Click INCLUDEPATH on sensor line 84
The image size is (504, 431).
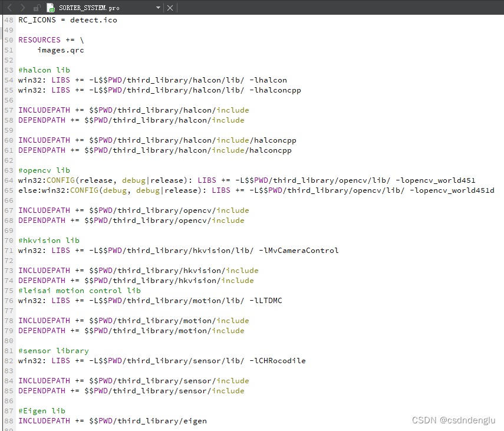[x=44, y=381]
